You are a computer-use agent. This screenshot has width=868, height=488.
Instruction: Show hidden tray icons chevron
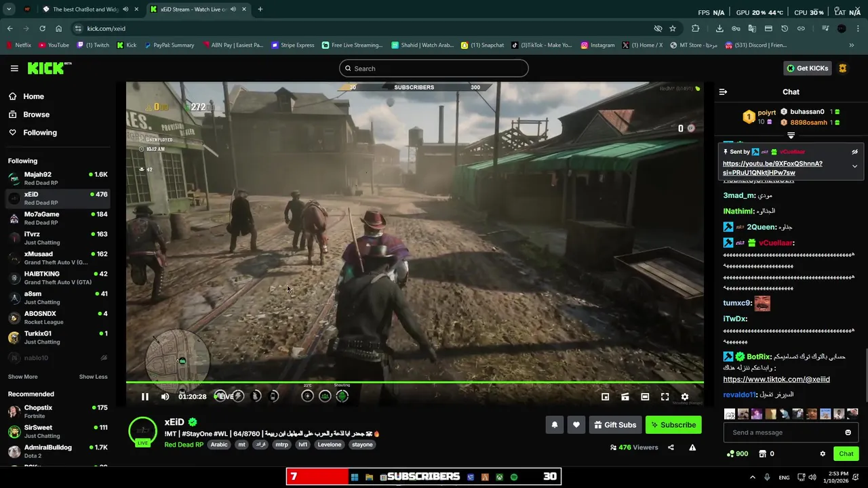tap(752, 477)
